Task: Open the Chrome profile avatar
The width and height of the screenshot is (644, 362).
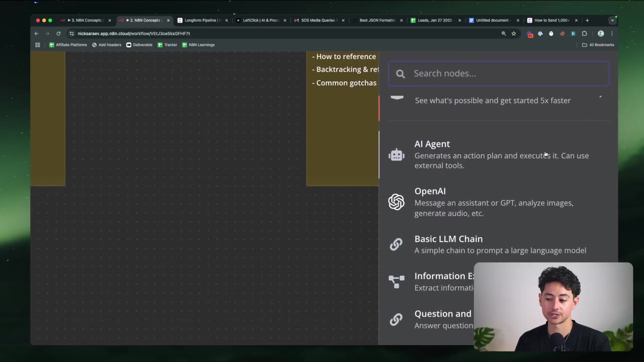Action: coord(601,34)
